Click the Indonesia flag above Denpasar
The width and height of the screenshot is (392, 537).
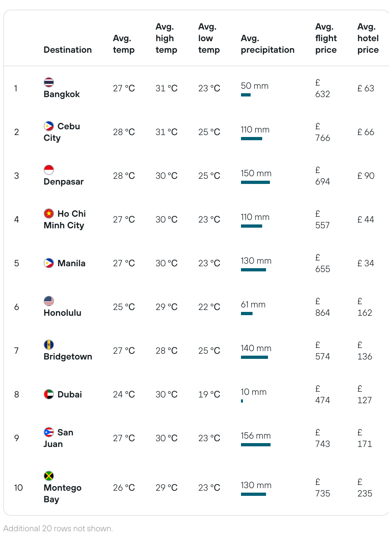(x=49, y=170)
